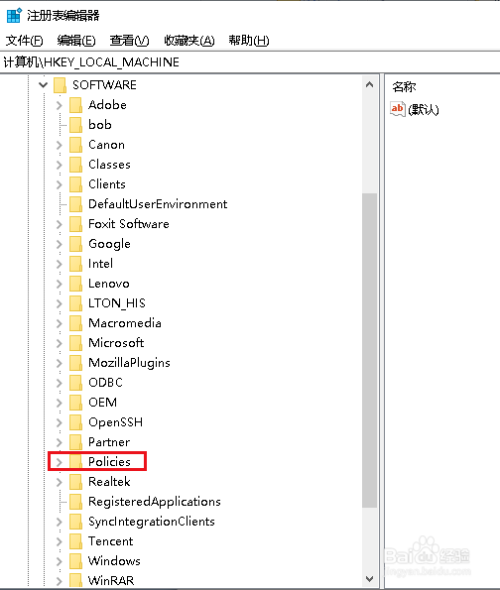
Task: Select the bob folder icon
Action: pos(76,125)
